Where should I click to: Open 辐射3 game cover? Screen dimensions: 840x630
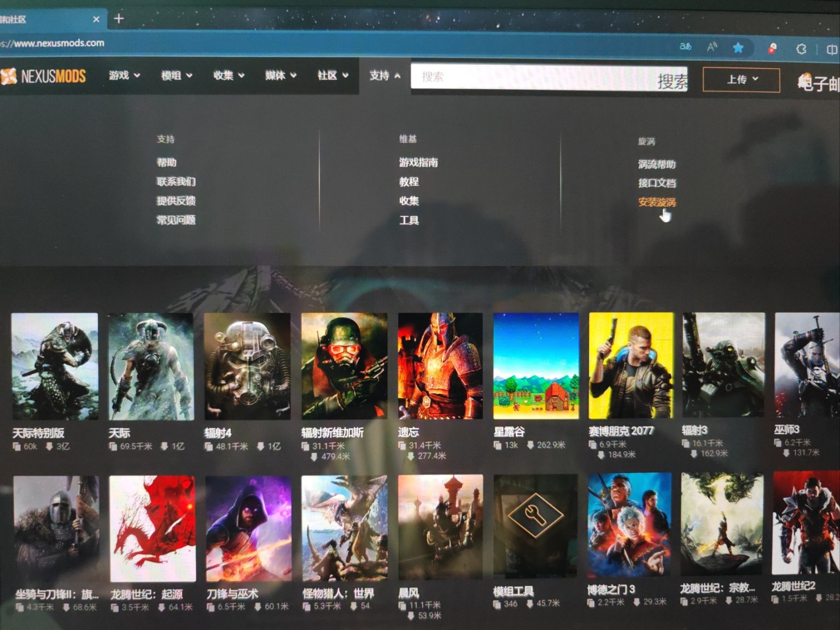coord(724,365)
